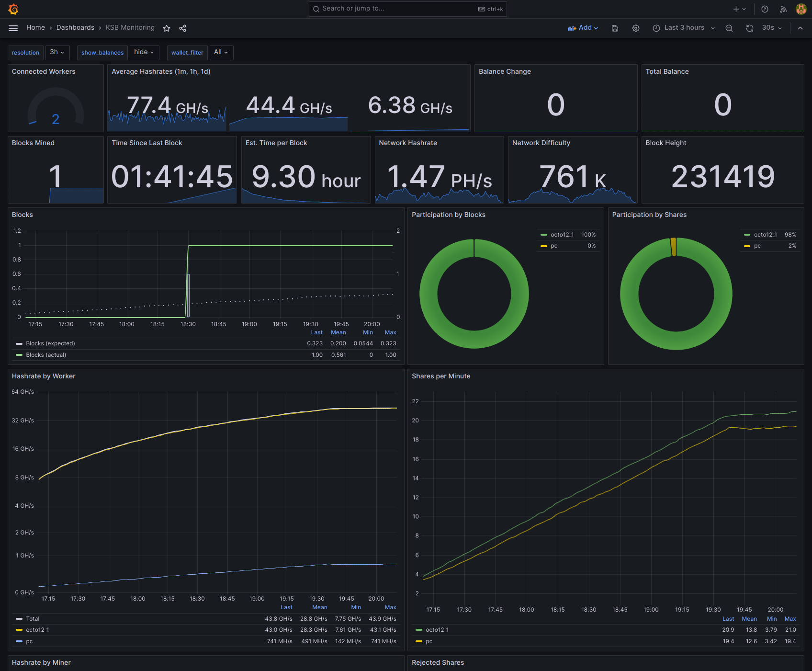Open Est. Time per Block panel title
Image resolution: width=812 pixels, height=671 pixels.
tap(276, 143)
